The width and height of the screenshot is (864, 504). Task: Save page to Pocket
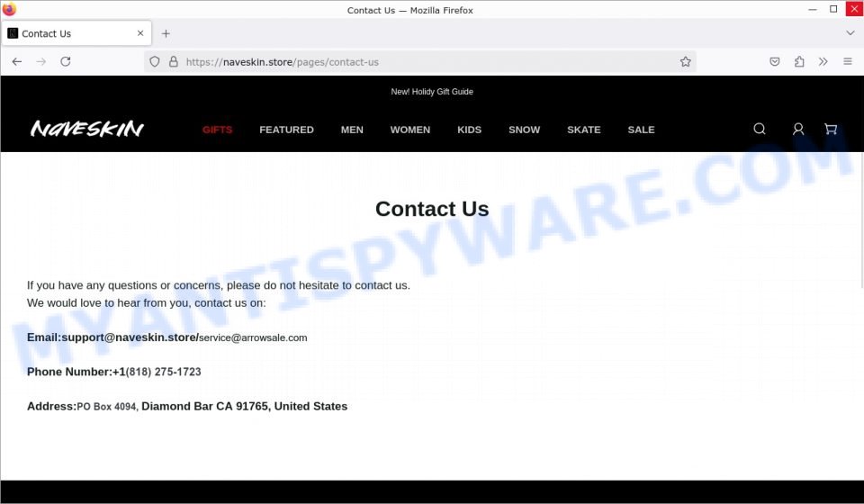(775, 62)
